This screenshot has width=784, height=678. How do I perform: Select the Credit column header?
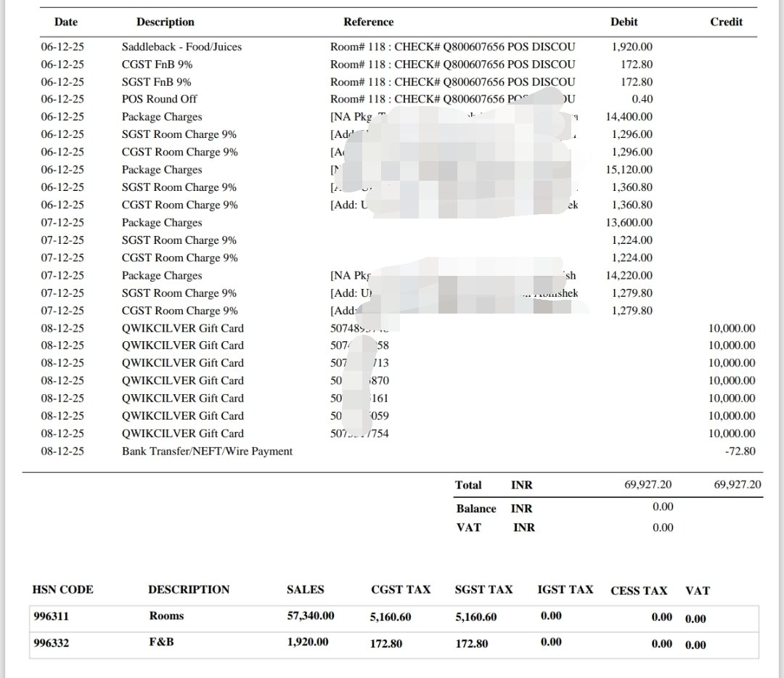727,22
